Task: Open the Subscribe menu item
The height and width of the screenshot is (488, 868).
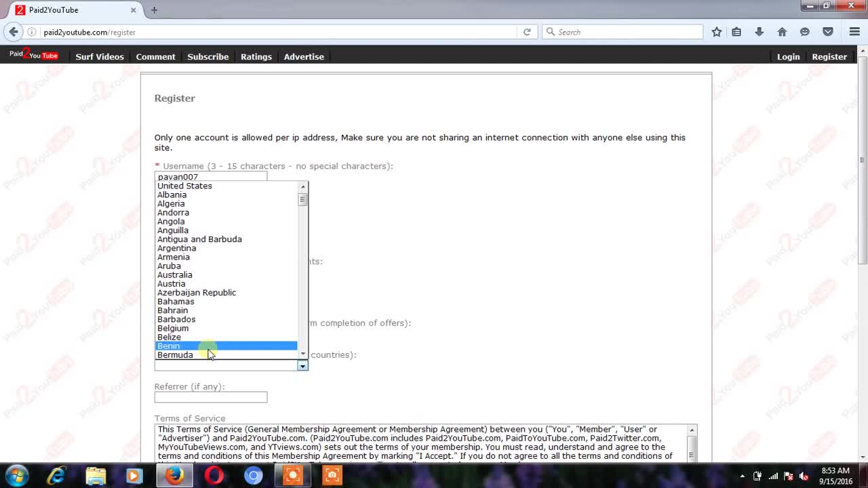Action: [x=208, y=56]
